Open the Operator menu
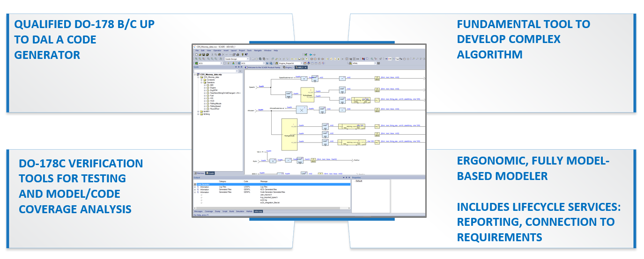 217,50
